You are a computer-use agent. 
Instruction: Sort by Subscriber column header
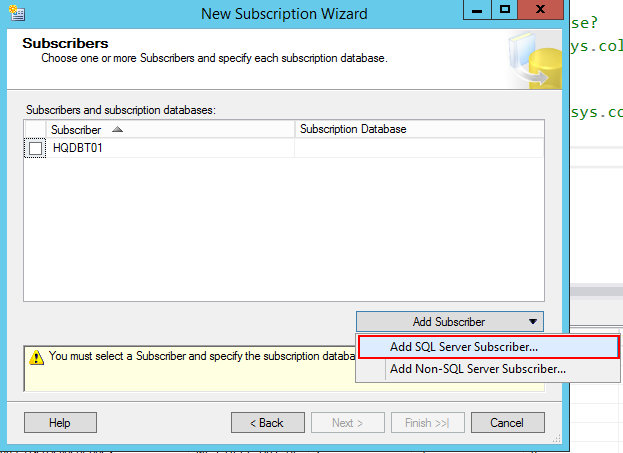click(x=76, y=130)
